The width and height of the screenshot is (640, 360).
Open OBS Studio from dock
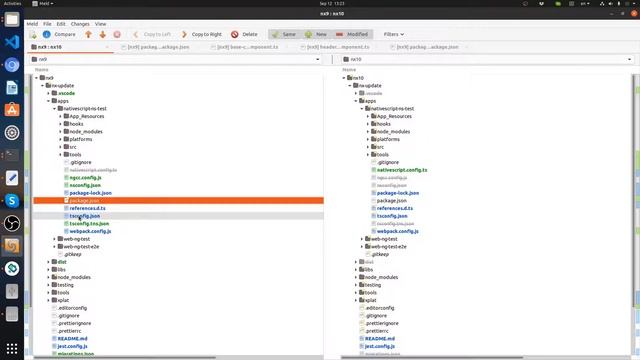[12, 223]
